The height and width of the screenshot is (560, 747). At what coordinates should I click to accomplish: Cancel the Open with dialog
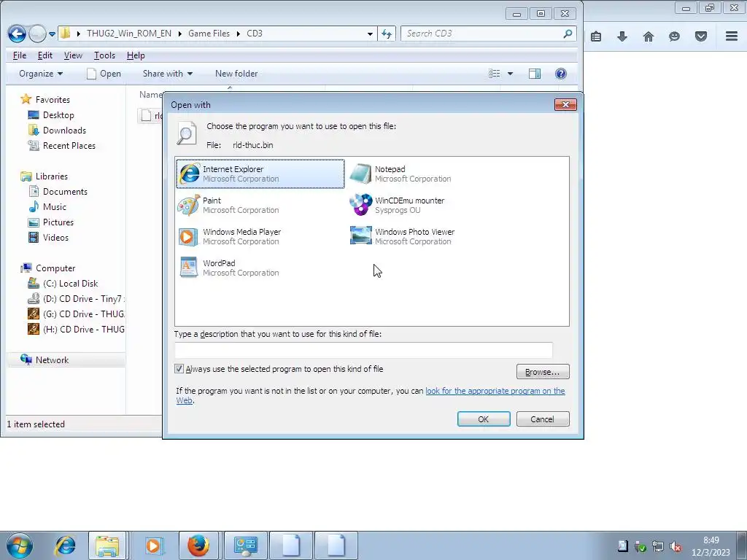click(543, 419)
